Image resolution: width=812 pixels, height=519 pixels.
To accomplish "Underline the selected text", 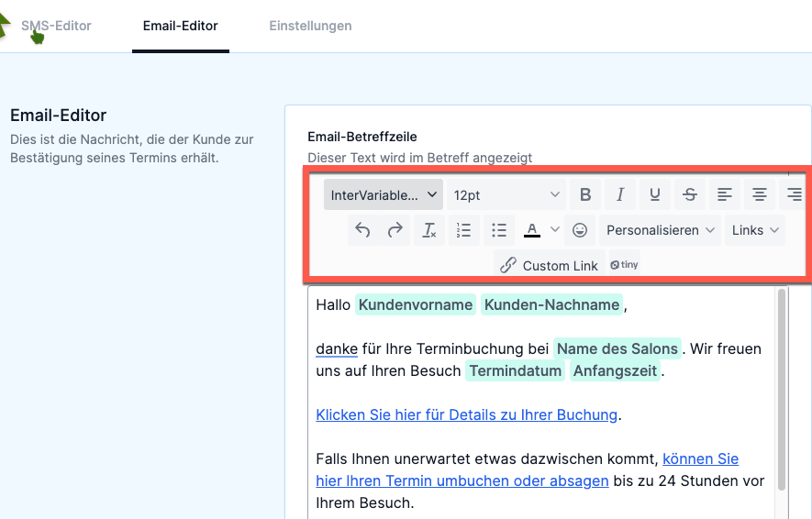I will coord(654,194).
